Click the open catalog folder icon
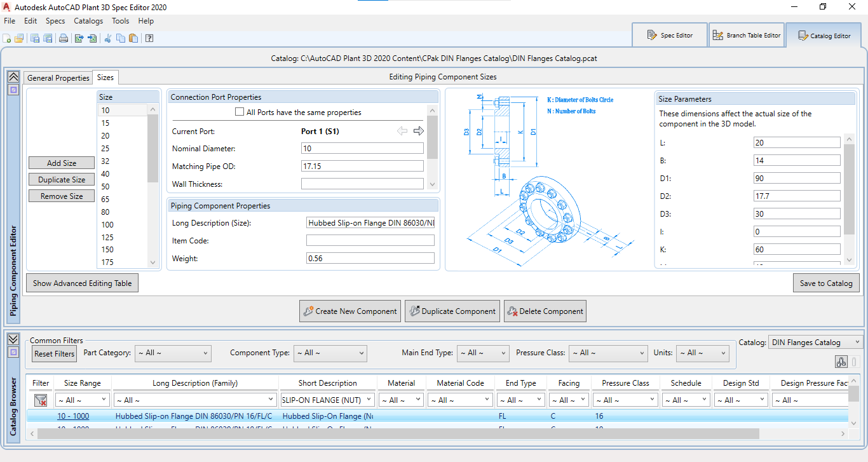Viewport: 868px width, 462px height. coord(19,38)
